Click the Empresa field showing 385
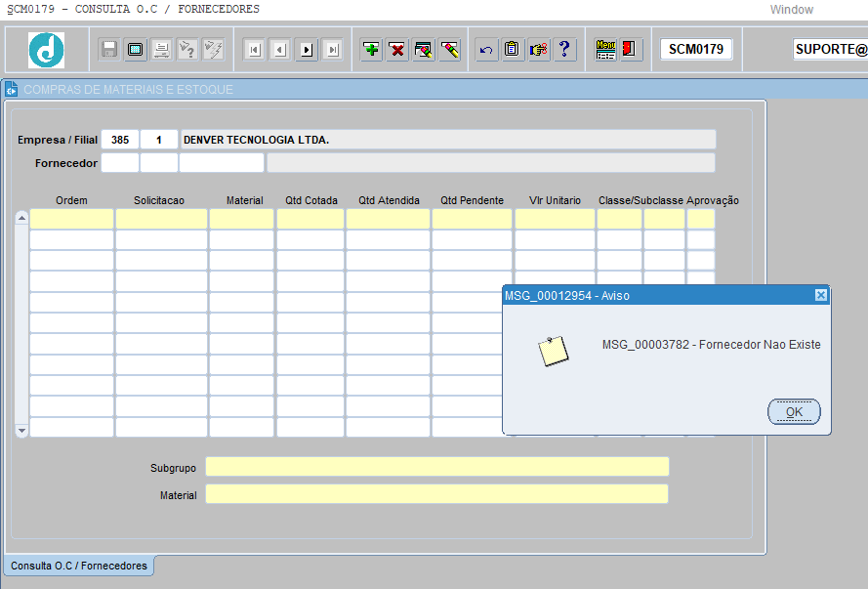Screen dimensions: 868x589 click(x=120, y=140)
